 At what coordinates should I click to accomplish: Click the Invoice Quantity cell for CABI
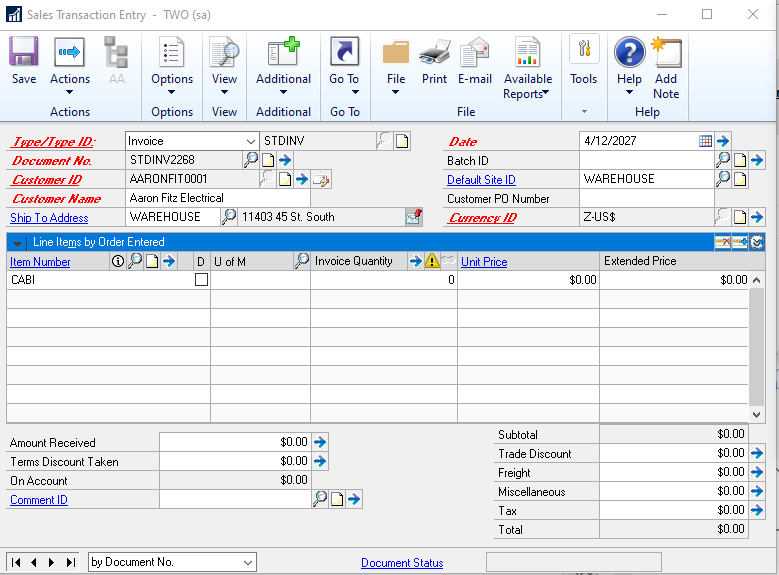click(384, 280)
